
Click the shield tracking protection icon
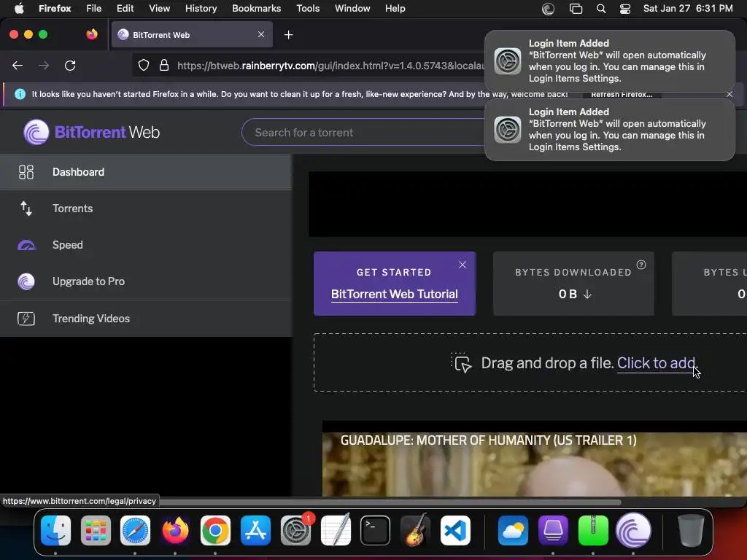pyautogui.click(x=144, y=66)
